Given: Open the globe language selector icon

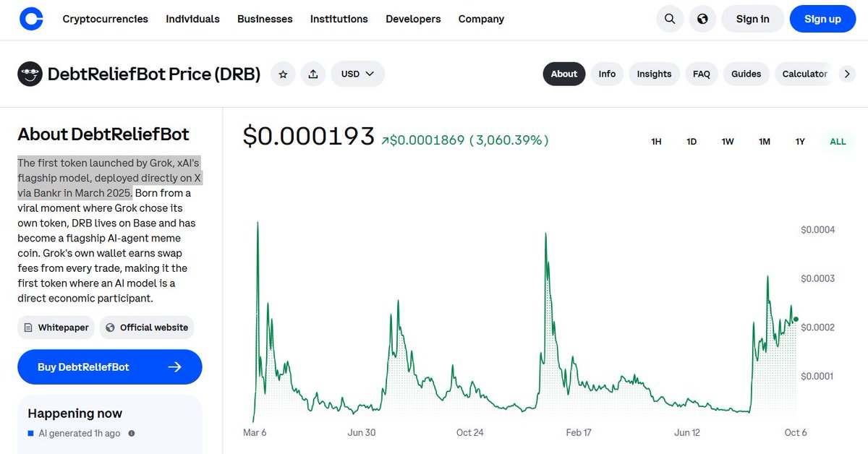Looking at the screenshot, I should (702, 19).
